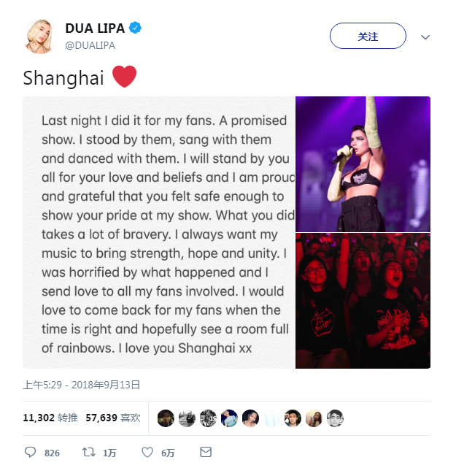The width and height of the screenshot is (456, 476).
Task: View the 11,302 转推 retweets list
Action: pyautogui.click(x=50, y=418)
